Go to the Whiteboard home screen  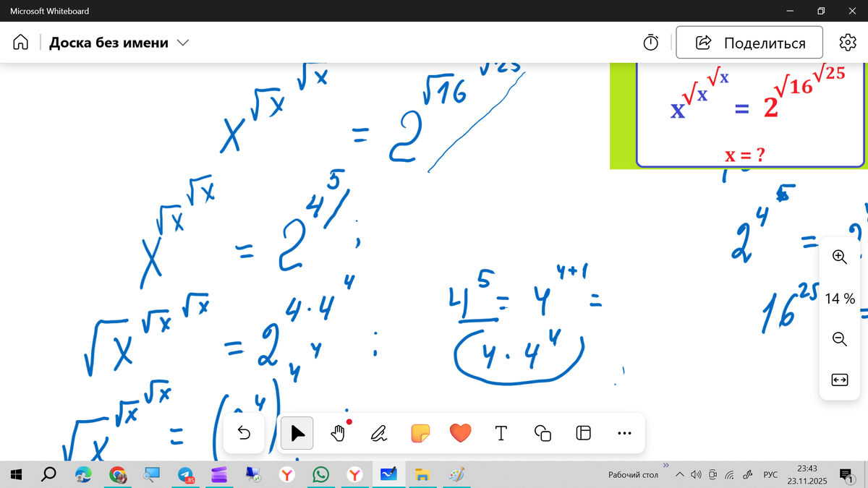coord(20,43)
